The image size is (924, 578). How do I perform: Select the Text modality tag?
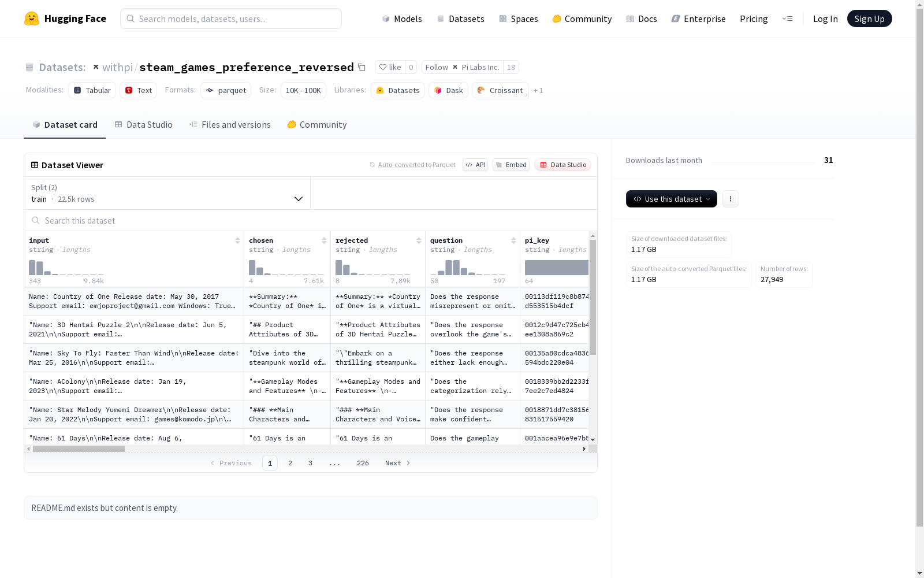click(x=138, y=90)
